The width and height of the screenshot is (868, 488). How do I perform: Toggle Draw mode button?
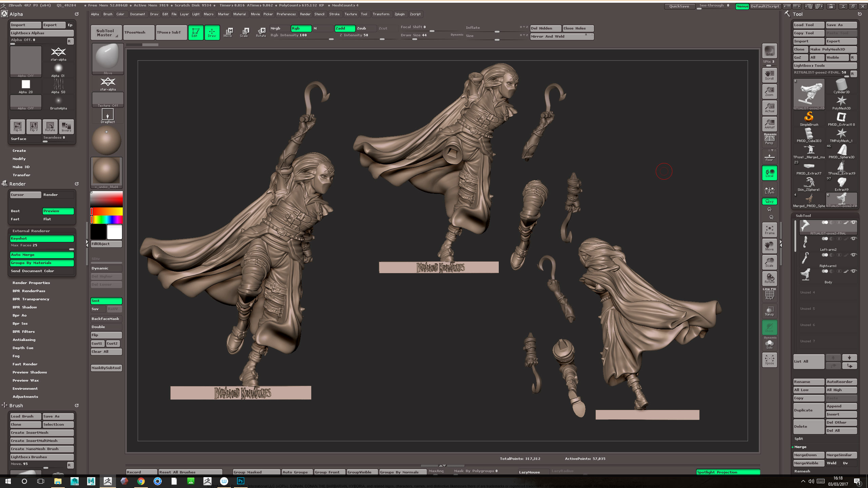point(212,33)
